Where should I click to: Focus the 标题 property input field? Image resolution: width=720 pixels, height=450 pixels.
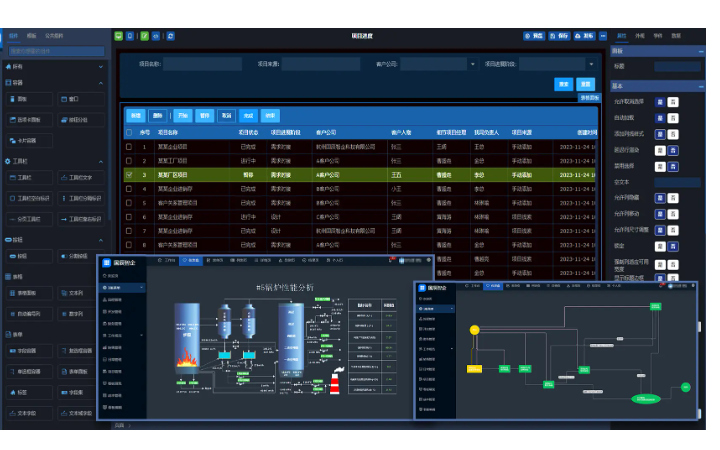pyautogui.click(x=677, y=67)
